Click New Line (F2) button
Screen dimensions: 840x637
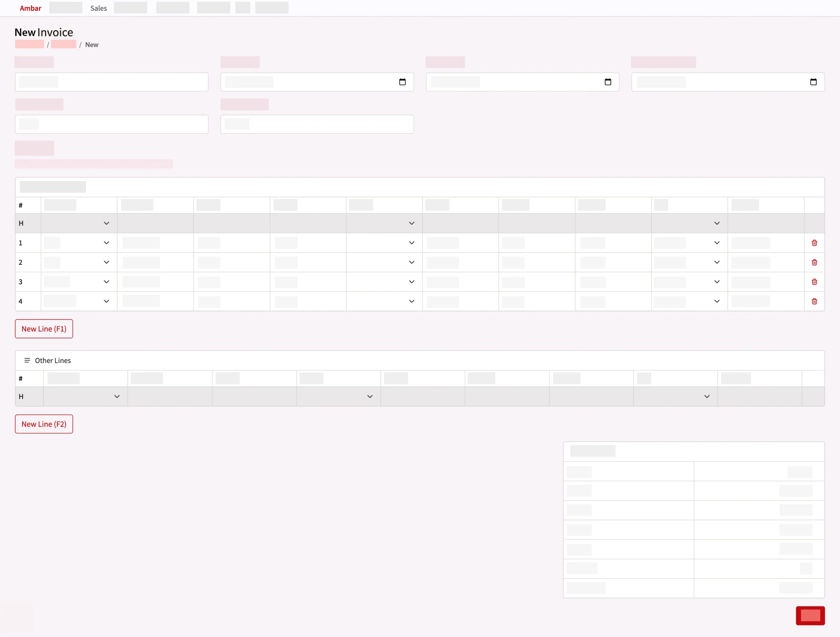44,424
